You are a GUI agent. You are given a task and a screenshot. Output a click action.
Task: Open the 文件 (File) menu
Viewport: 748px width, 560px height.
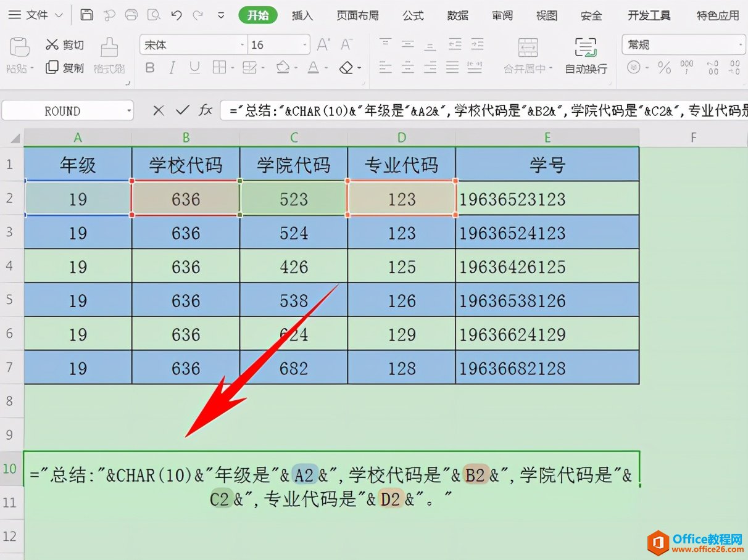36,15
